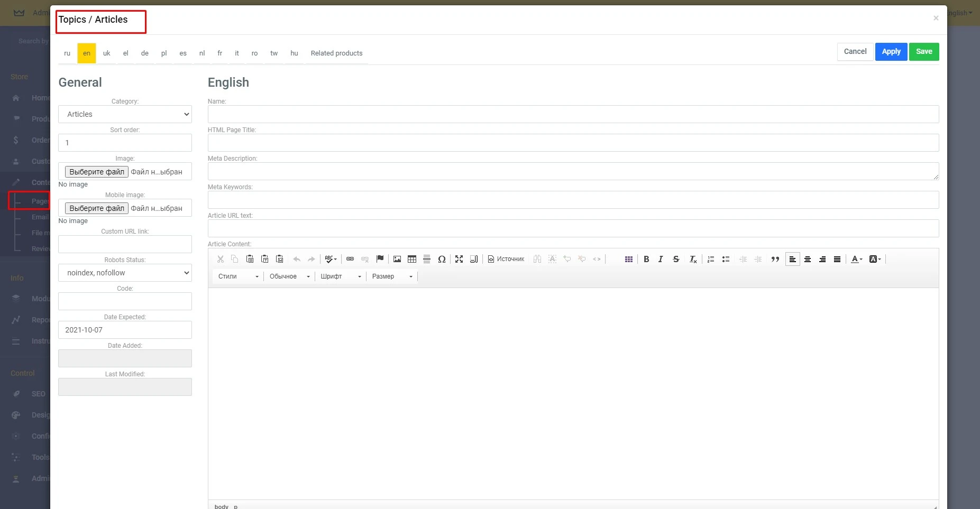Enable a Numbered List in the editor
The image size is (980, 509).
click(x=710, y=259)
